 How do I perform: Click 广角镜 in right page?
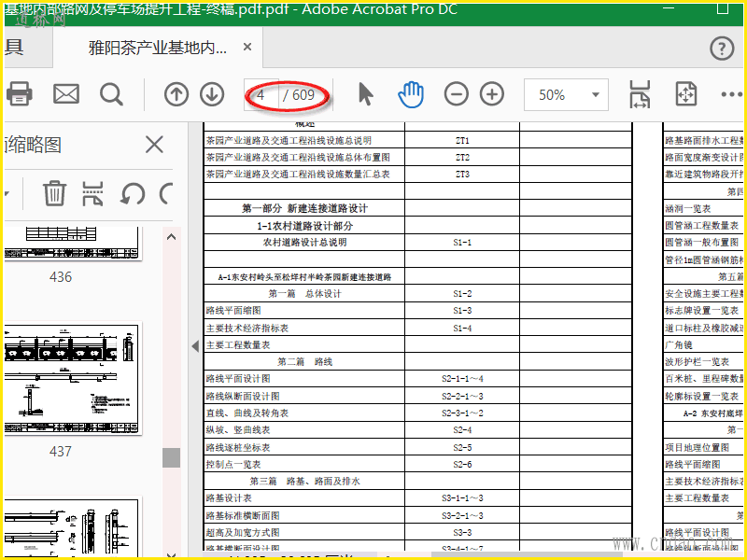[679, 344]
